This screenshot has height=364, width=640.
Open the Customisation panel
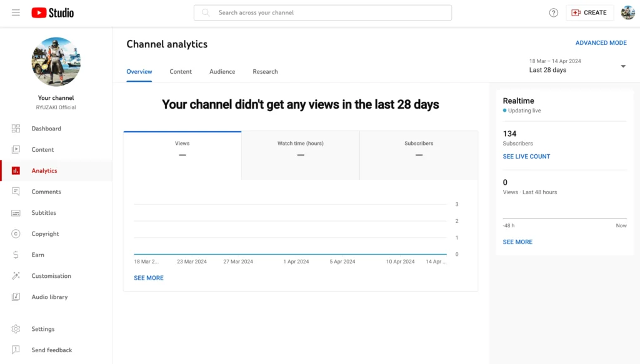[51, 275]
